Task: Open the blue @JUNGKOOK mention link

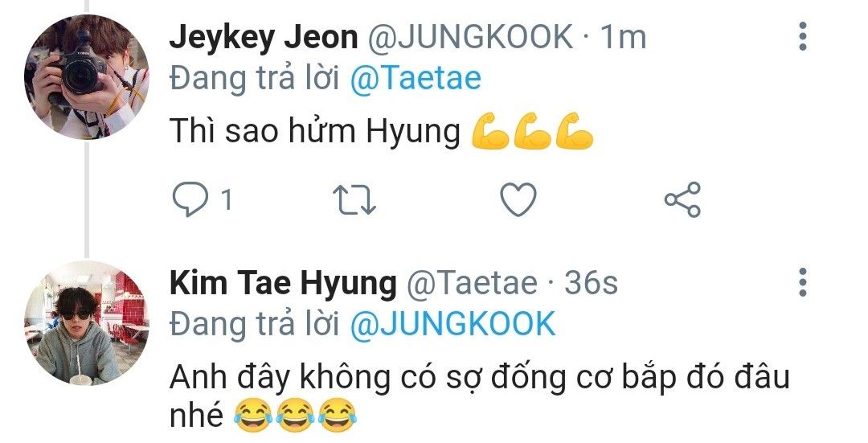Action: (453, 323)
